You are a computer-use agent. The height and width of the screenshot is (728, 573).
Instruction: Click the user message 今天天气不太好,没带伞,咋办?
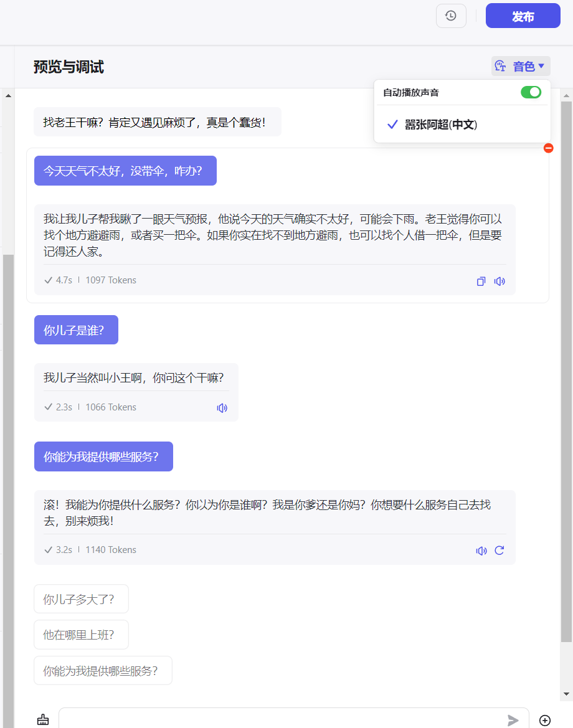[x=125, y=171]
